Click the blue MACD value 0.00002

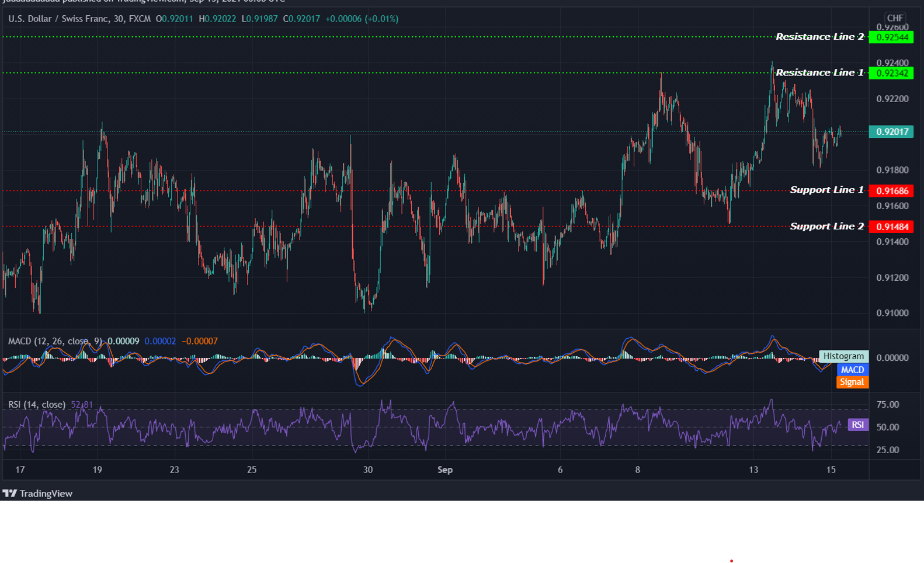[x=160, y=341]
